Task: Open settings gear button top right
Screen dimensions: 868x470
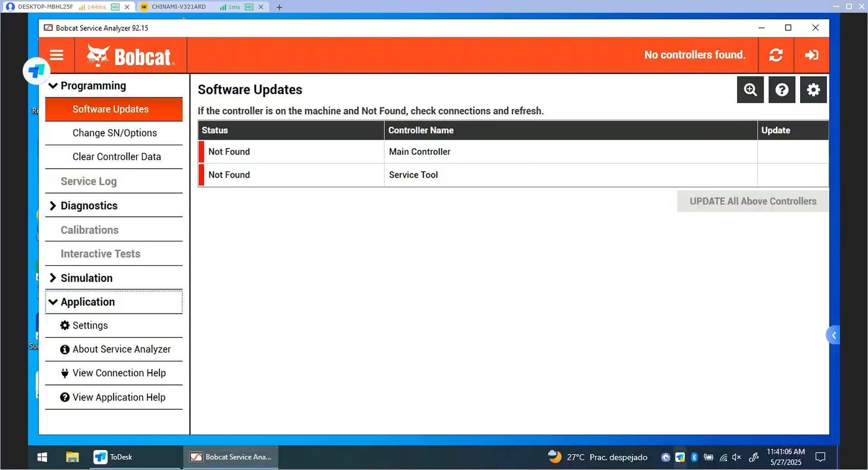Action: [813, 89]
